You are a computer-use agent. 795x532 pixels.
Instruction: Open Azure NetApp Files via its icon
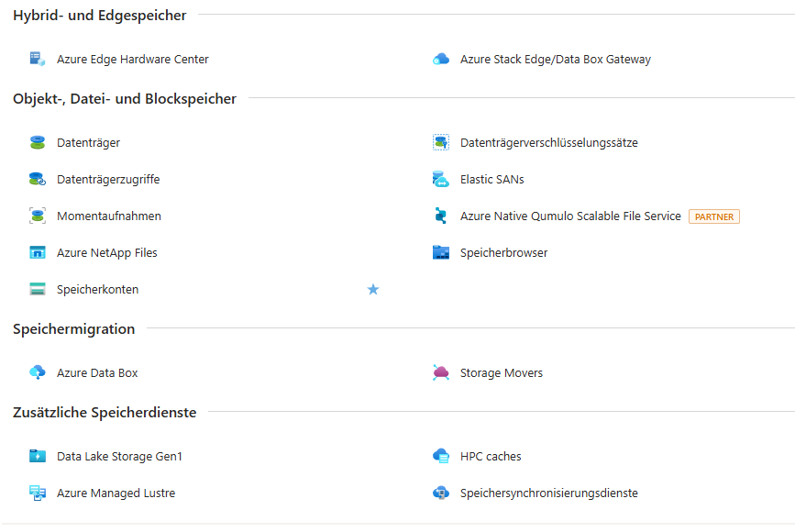(37, 252)
